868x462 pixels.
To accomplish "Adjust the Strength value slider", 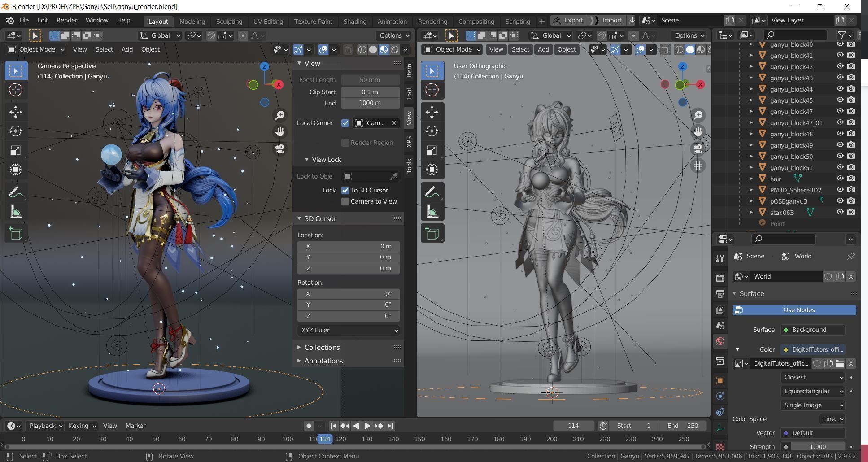I will pos(818,447).
